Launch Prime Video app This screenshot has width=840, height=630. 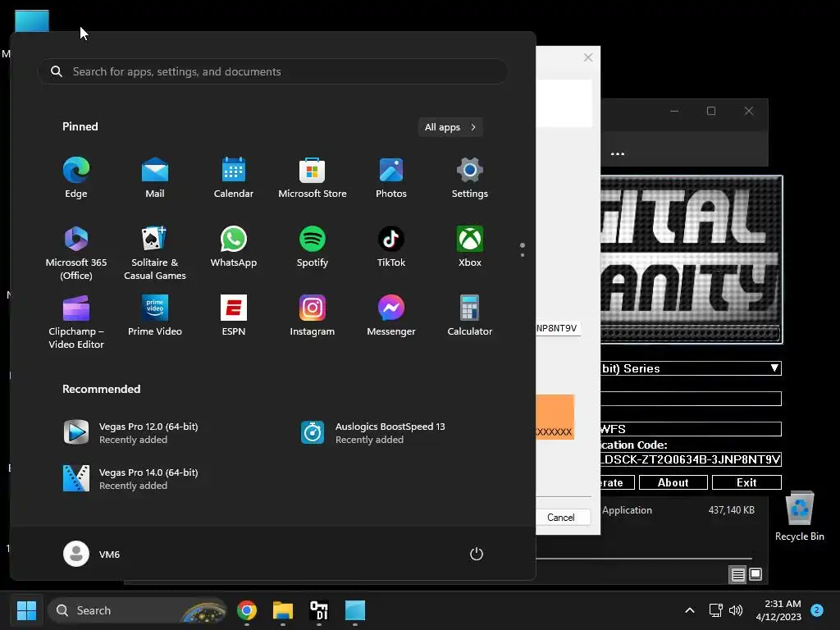(x=155, y=316)
